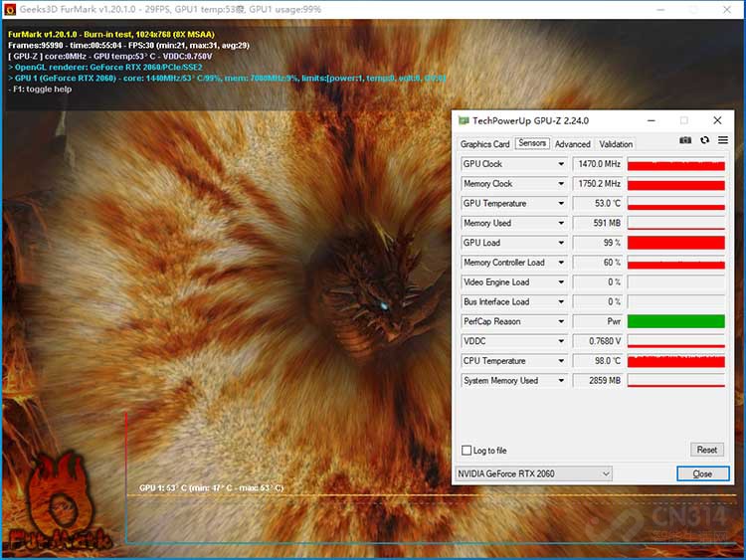Image resolution: width=746 pixels, height=560 pixels.
Task: Minimize the GPU-Z window
Action: 652,120
